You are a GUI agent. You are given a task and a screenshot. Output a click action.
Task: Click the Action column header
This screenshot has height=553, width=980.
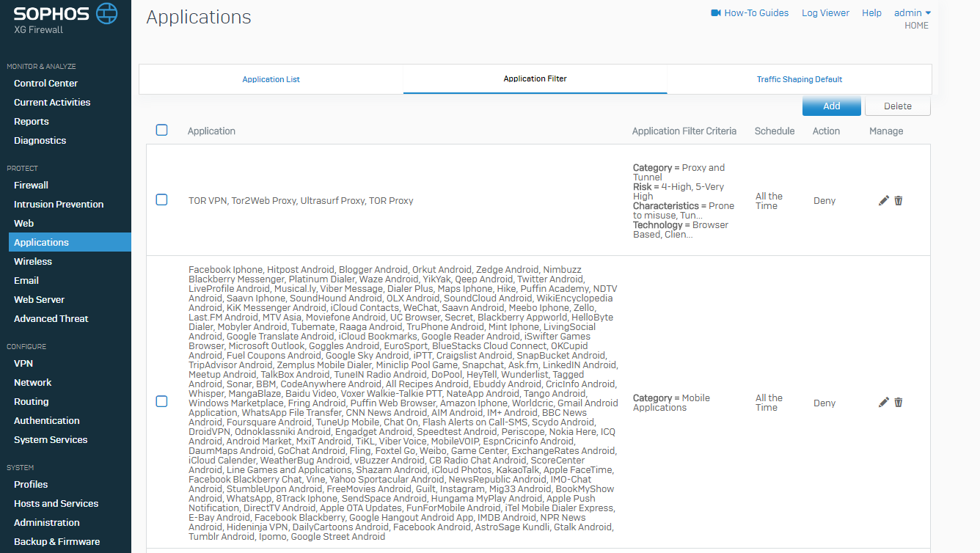(826, 131)
